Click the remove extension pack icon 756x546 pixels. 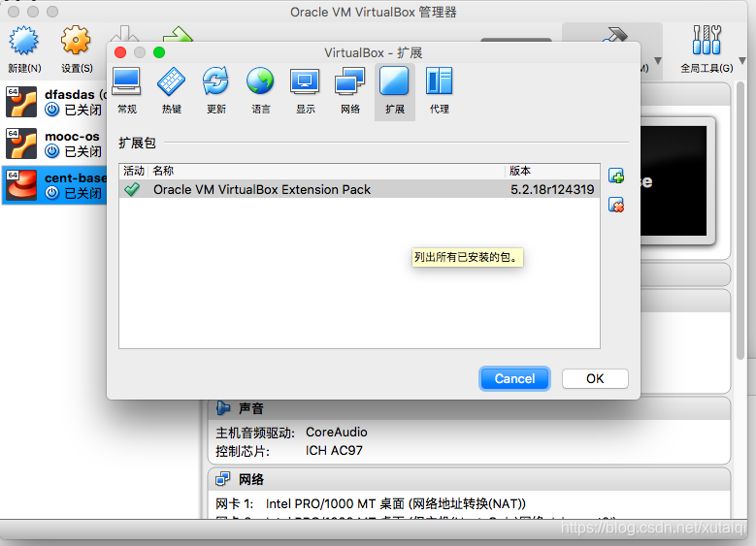point(616,205)
